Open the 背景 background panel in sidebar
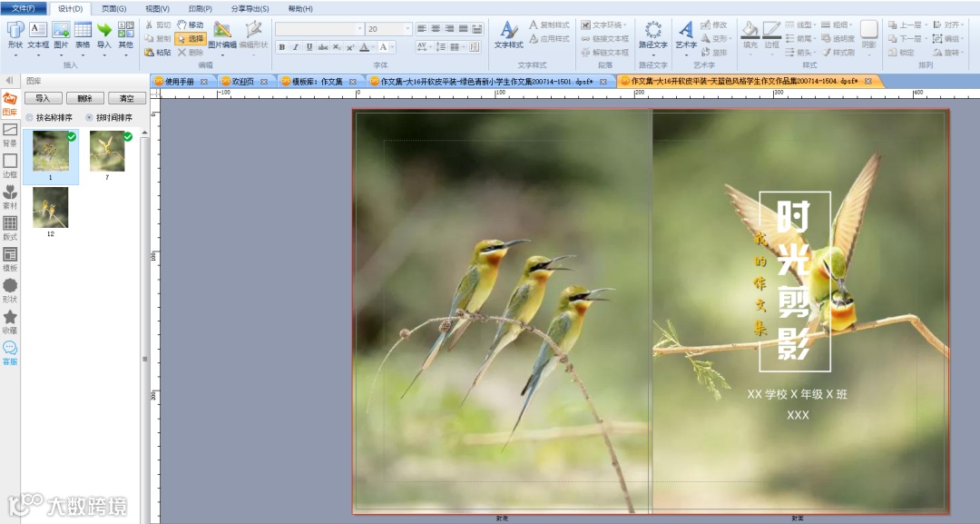The height and width of the screenshot is (524, 980). 10,135
